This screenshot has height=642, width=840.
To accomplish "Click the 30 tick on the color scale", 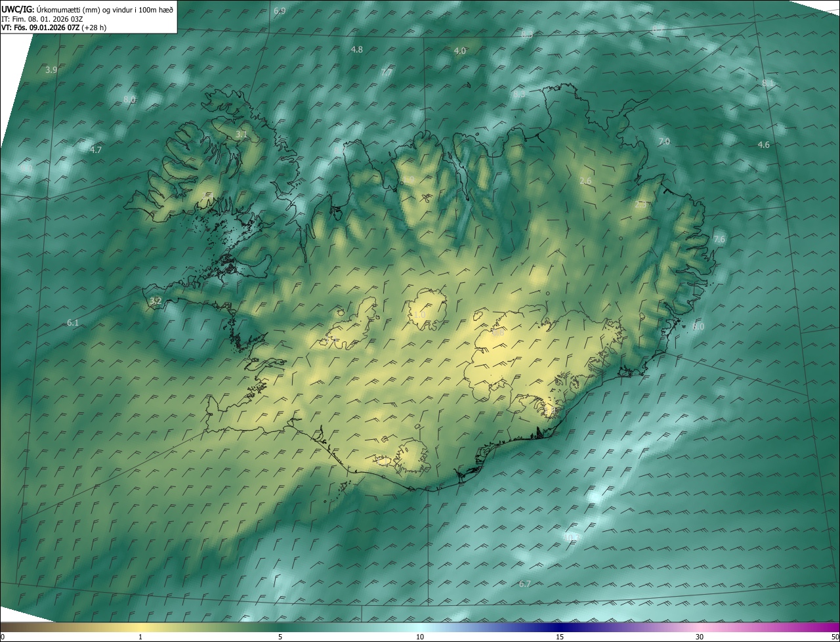I will pyautogui.click(x=700, y=637).
